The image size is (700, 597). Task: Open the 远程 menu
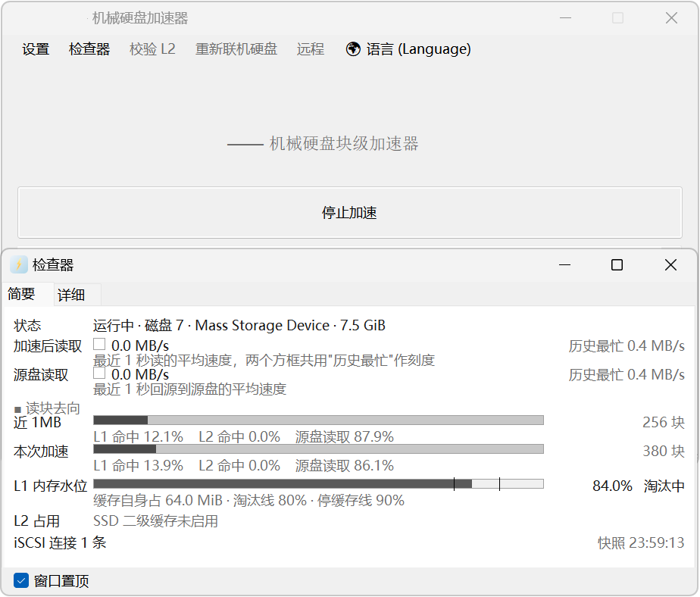pos(311,48)
